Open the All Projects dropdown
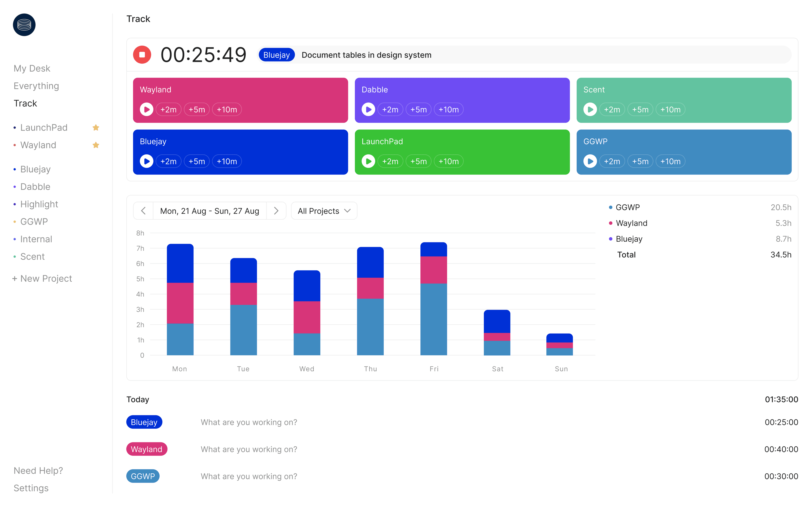 click(x=324, y=211)
